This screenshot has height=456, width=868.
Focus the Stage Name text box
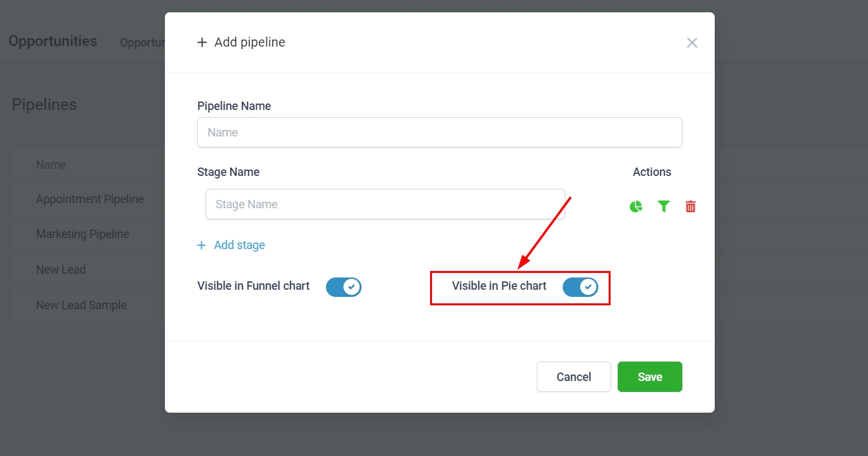[x=385, y=204]
